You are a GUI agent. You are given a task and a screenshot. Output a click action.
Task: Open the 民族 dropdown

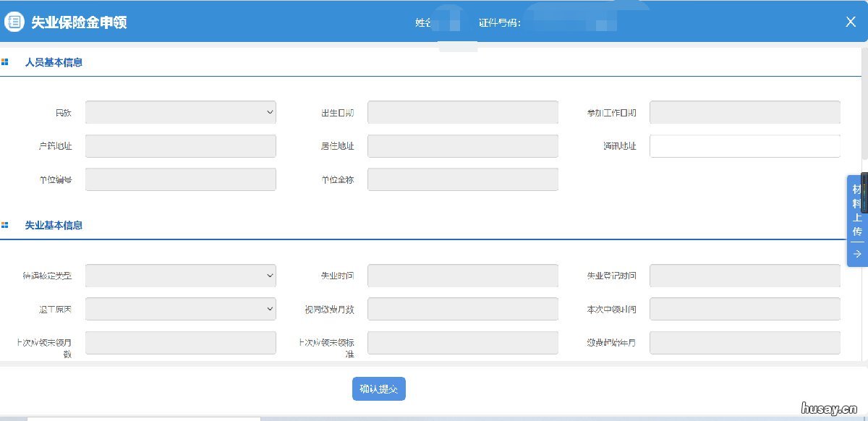180,112
